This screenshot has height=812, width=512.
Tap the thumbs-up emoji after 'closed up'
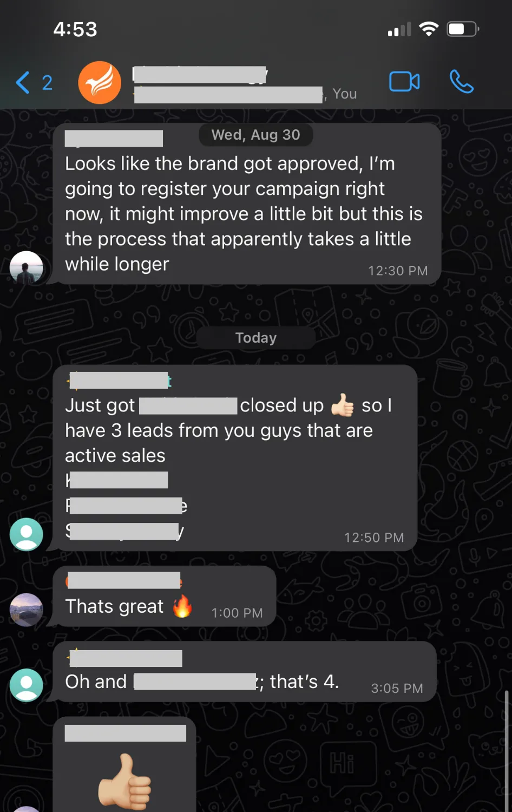pyautogui.click(x=343, y=405)
